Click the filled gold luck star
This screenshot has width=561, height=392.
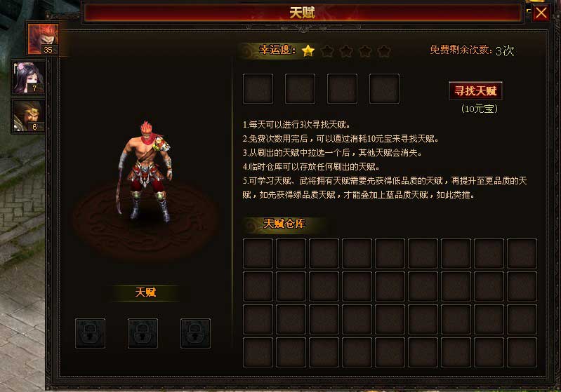(308, 50)
